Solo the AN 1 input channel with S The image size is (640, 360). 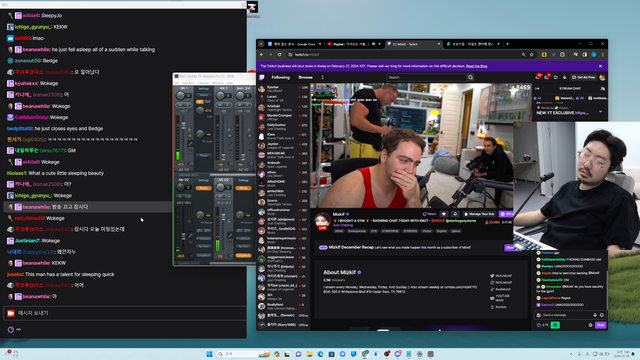pyautogui.click(x=187, y=105)
